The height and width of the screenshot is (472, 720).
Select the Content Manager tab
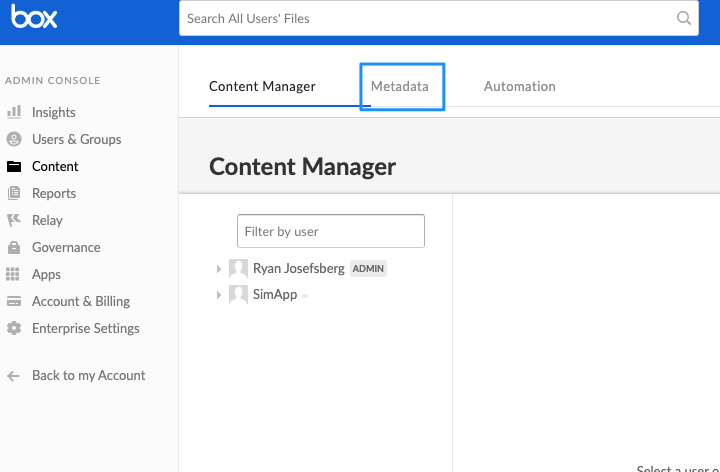262,87
